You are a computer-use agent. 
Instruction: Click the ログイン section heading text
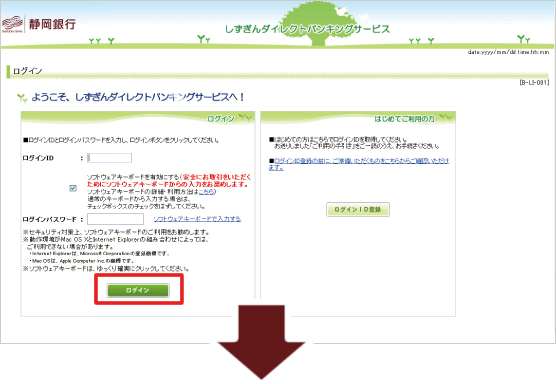[28, 71]
